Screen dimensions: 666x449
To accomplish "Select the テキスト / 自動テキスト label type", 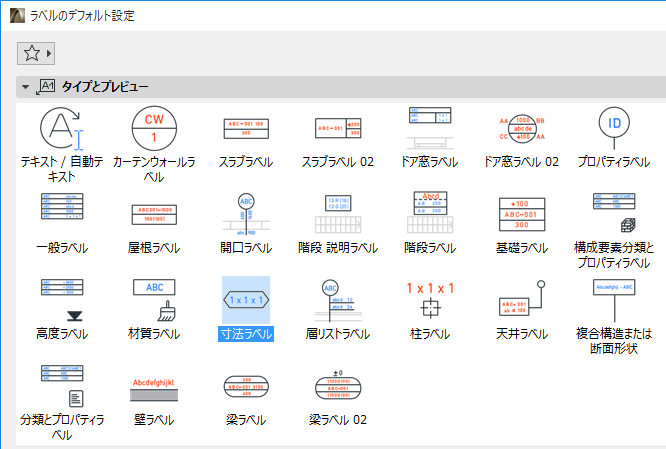I will (61, 130).
